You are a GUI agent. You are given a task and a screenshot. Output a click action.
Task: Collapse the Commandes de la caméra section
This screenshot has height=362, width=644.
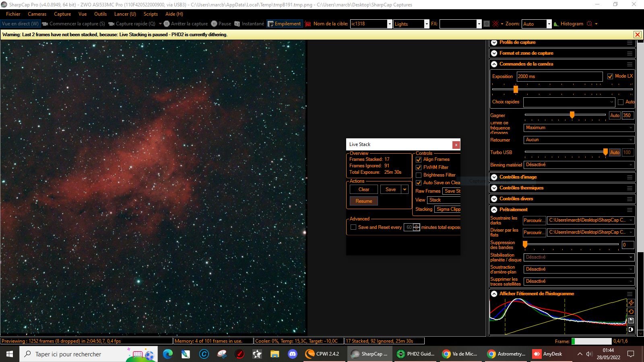(x=494, y=64)
